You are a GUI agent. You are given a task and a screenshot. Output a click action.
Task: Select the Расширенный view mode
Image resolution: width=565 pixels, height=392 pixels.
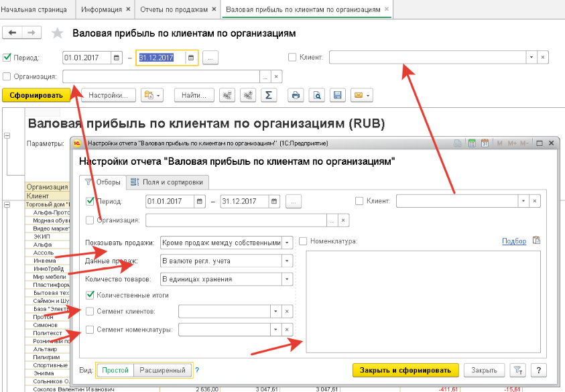tap(162, 370)
